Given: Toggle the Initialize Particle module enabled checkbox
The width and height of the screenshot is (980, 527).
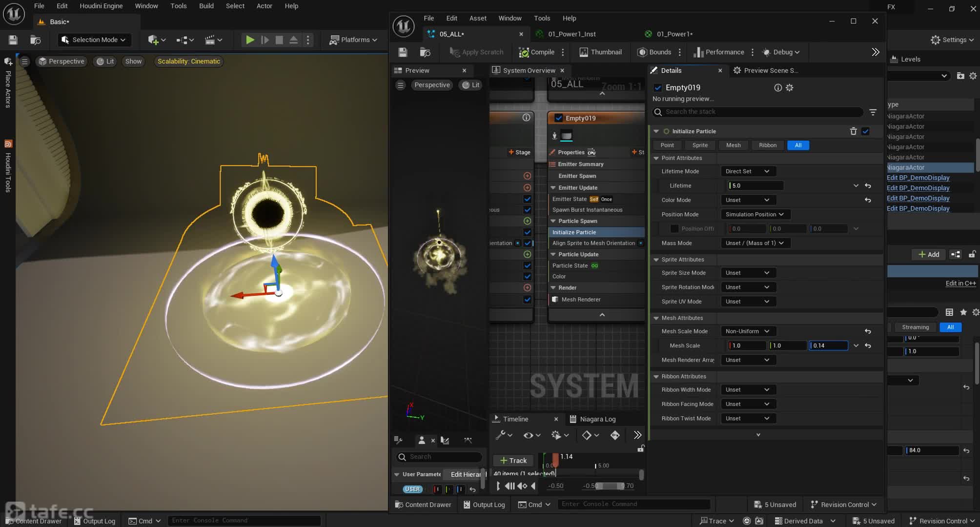Looking at the screenshot, I should [865, 131].
